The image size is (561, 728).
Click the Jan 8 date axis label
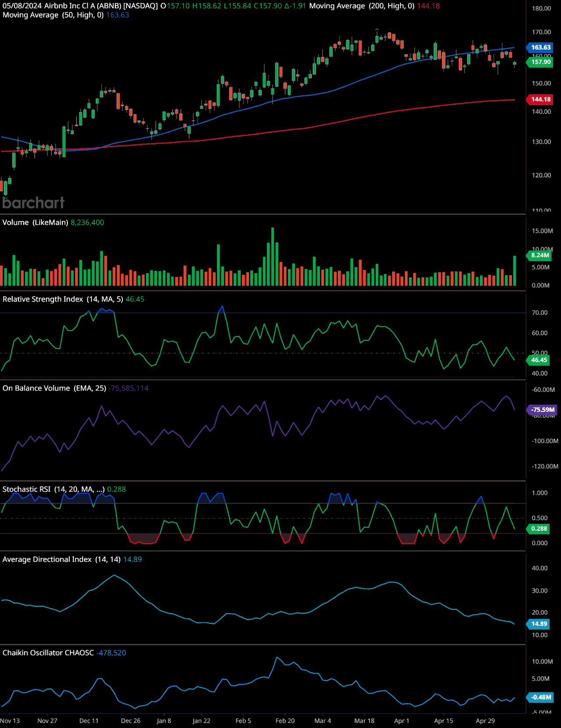click(164, 721)
